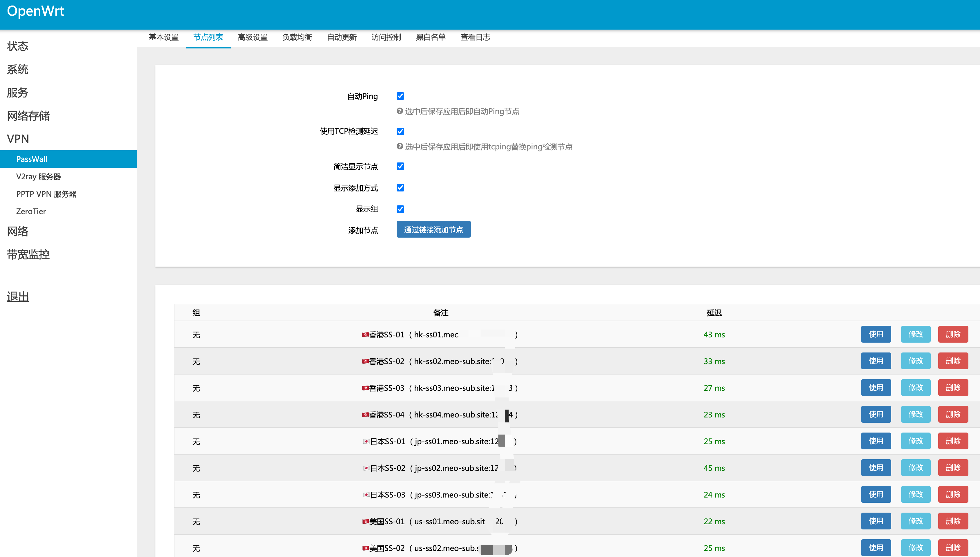Collapse the VPN sidebar section

(18, 138)
